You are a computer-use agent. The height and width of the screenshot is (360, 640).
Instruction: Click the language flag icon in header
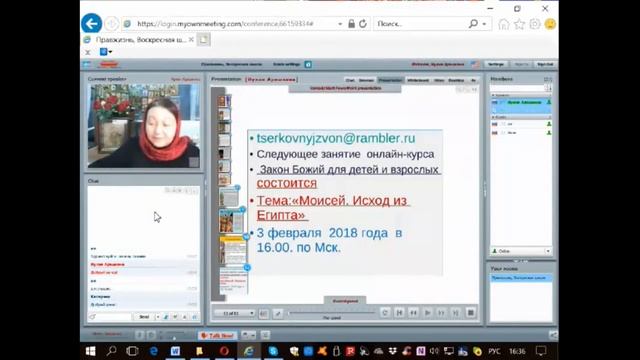coord(475,64)
